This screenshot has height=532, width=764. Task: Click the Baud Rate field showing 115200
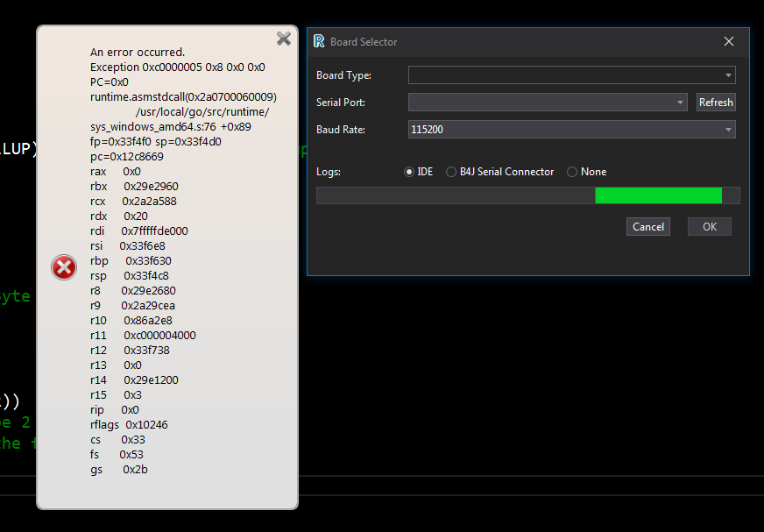(x=571, y=130)
